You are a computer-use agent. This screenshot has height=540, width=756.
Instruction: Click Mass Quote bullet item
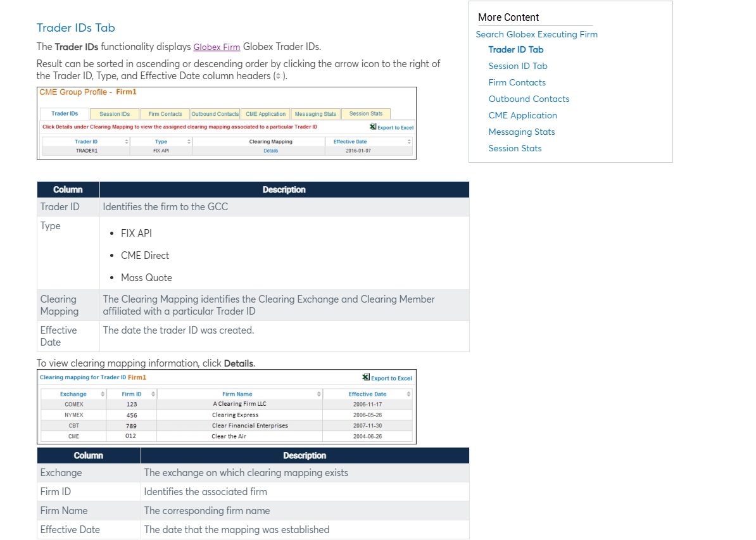pos(146,278)
